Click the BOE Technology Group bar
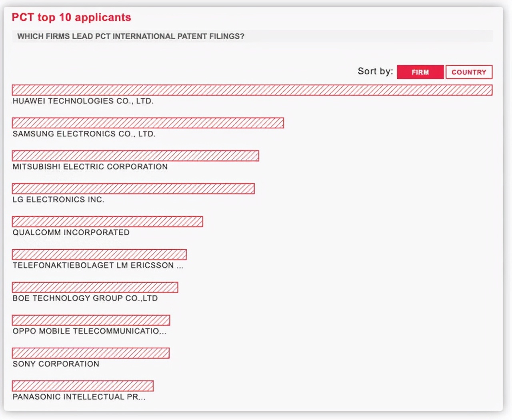This screenshot has height=420, width=512. click(95, 287)
